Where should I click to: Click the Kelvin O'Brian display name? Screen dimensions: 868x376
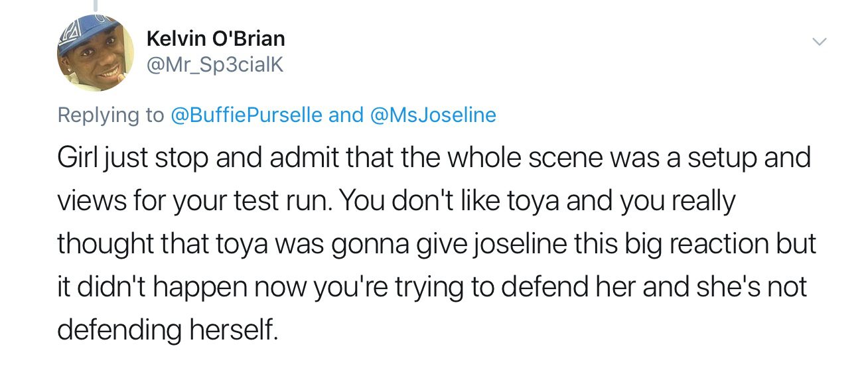tap(216, 38)
